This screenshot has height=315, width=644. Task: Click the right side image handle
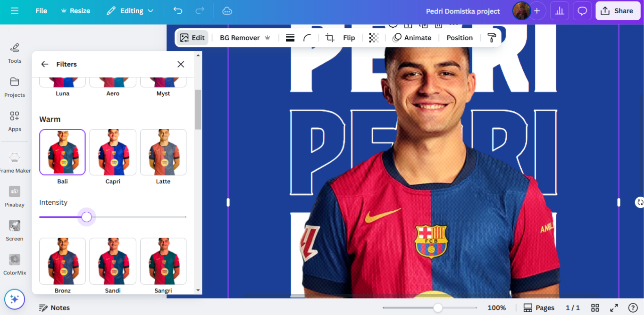tap(619, 202)
